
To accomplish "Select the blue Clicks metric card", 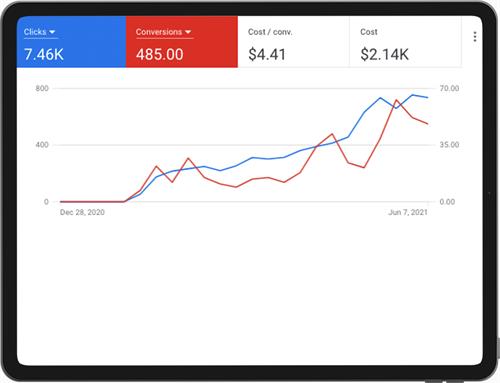I will [71, 42].
